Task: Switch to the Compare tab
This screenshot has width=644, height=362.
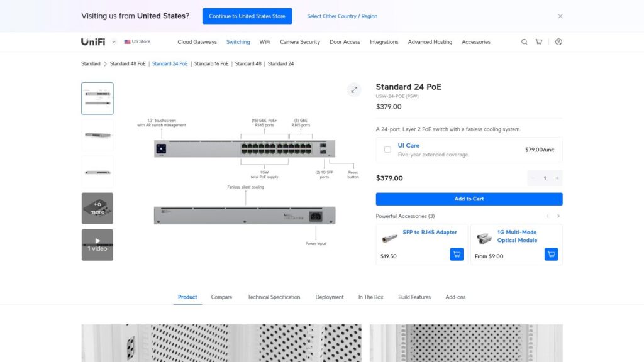Action: [221, 297]
